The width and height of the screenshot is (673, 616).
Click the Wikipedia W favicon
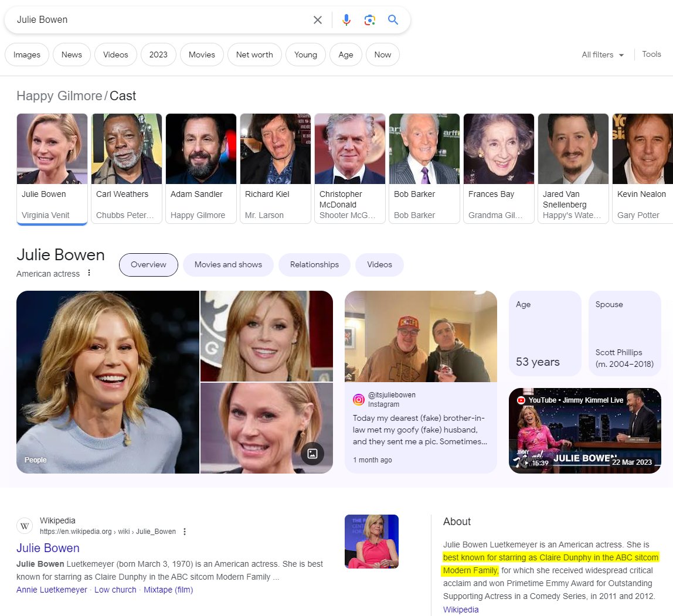point(25,526)
